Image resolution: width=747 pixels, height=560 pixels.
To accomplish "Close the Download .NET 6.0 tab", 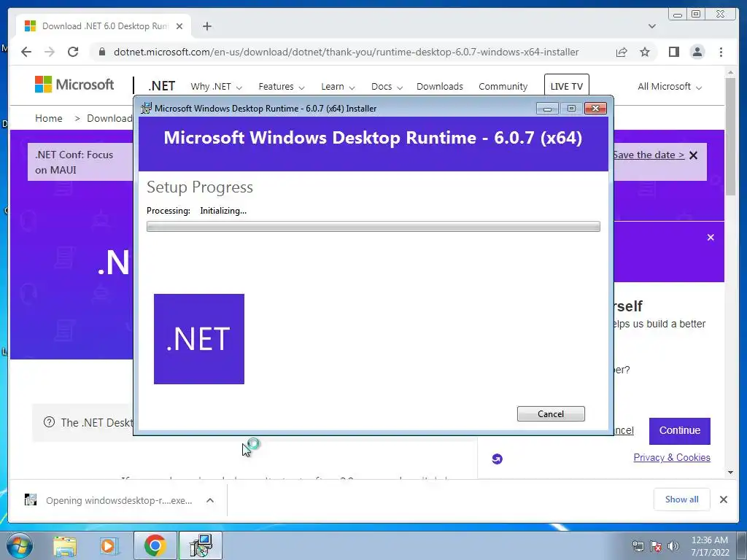I will 179,26.
